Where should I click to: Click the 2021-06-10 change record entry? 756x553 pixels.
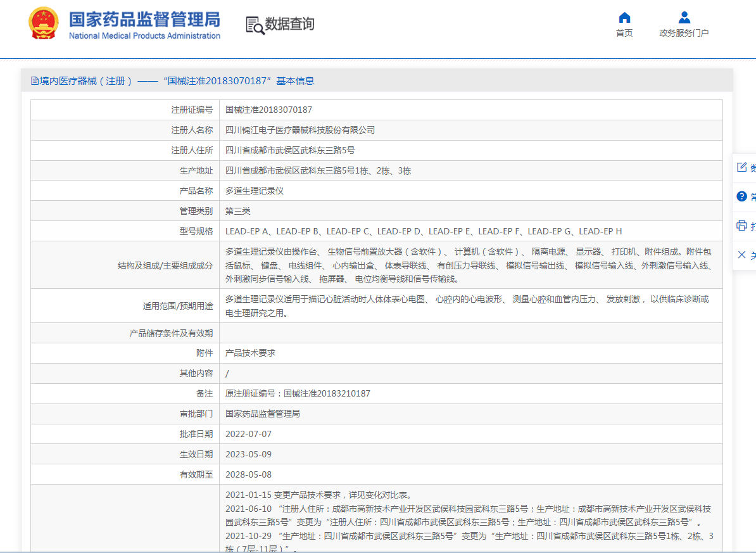468,516
